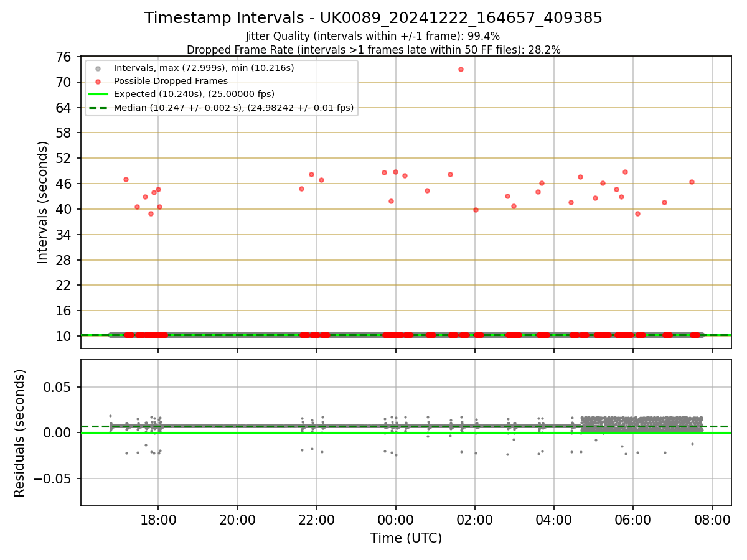Click legend entry starting 'Median (10.247 +/- 0.002 s)'
Viewport: 747px width, 560px height.
click(233, 108)
